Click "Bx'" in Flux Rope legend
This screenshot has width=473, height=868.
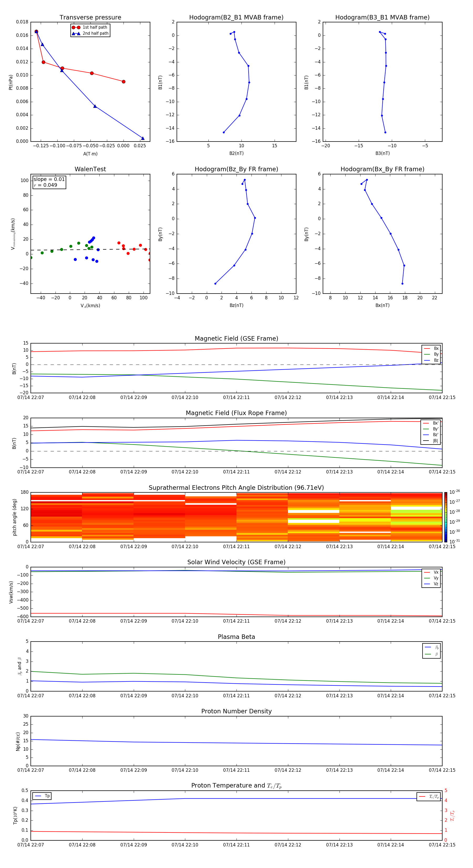tap(436, 423)
